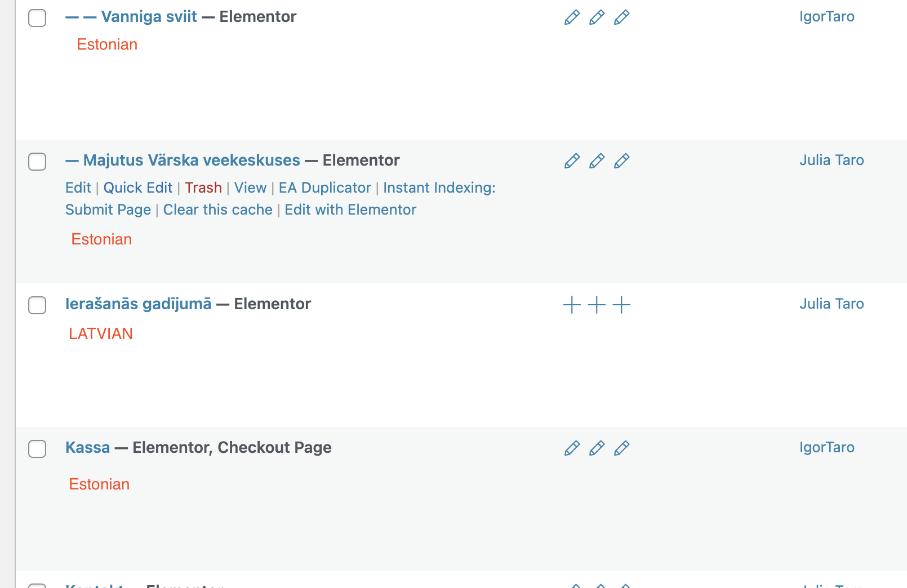Click second pencil icon in Majutus Värska veekeskuses row
Image resolution: width=907 pixels, height=588 pixels.
point(597,161)
